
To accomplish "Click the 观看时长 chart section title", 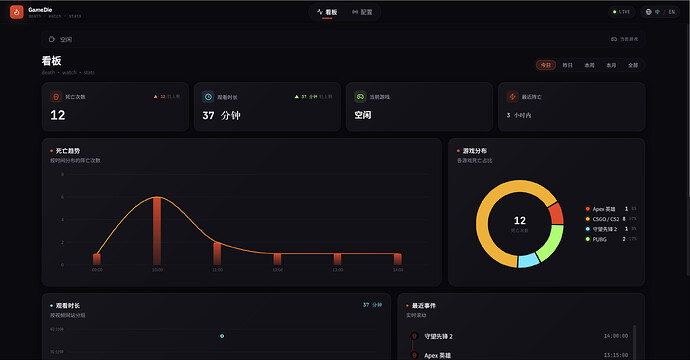I will [x=68, y=305].
